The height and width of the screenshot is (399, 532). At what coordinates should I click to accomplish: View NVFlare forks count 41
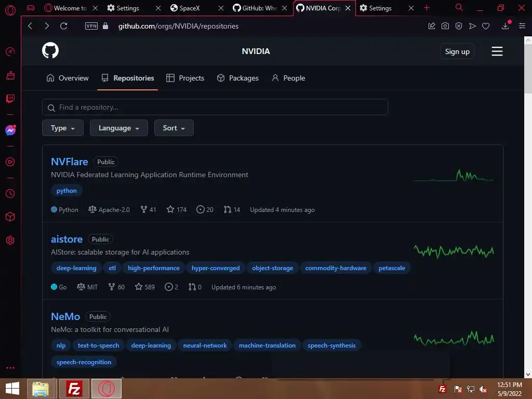(148, 210)
